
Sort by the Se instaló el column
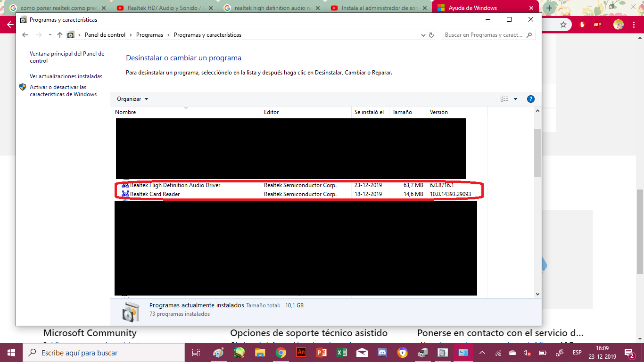pyautogui.click(x=371, y=112)
